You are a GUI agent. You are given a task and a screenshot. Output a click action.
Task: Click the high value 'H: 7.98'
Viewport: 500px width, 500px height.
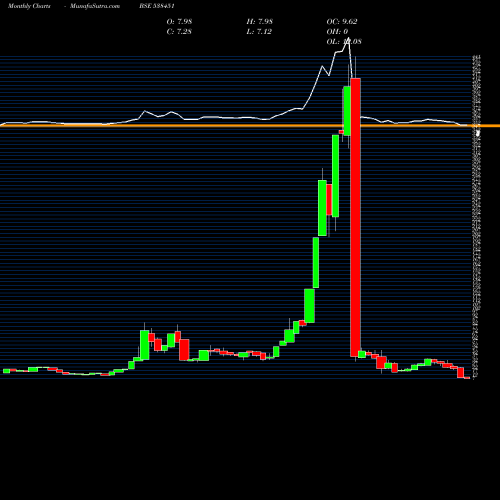(x=260, y=21)
